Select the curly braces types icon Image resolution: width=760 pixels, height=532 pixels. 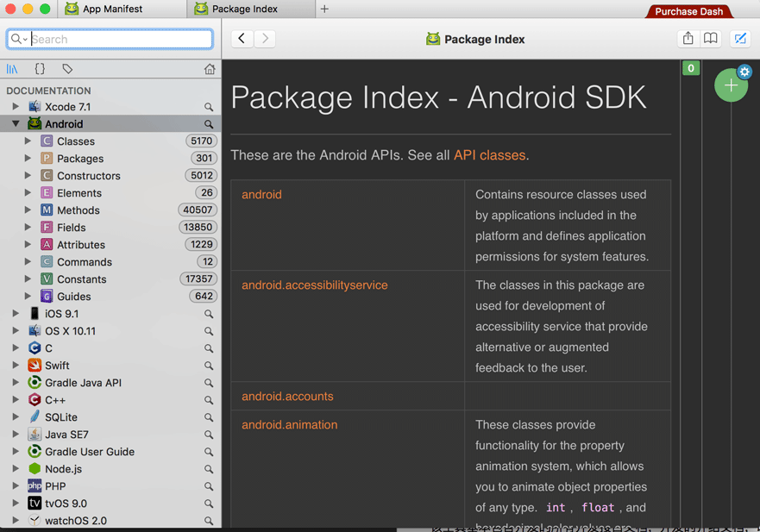point(40,69)
